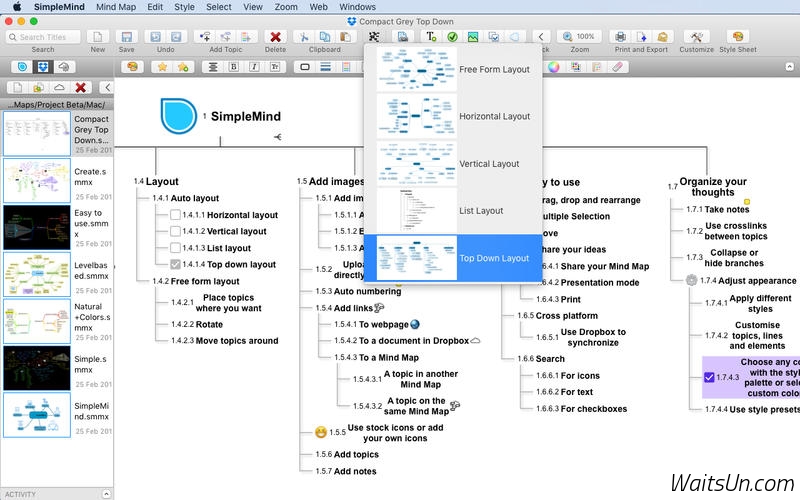
Task: Expand the ACTIVITY panel arrow
Action: tap(106, 494)
